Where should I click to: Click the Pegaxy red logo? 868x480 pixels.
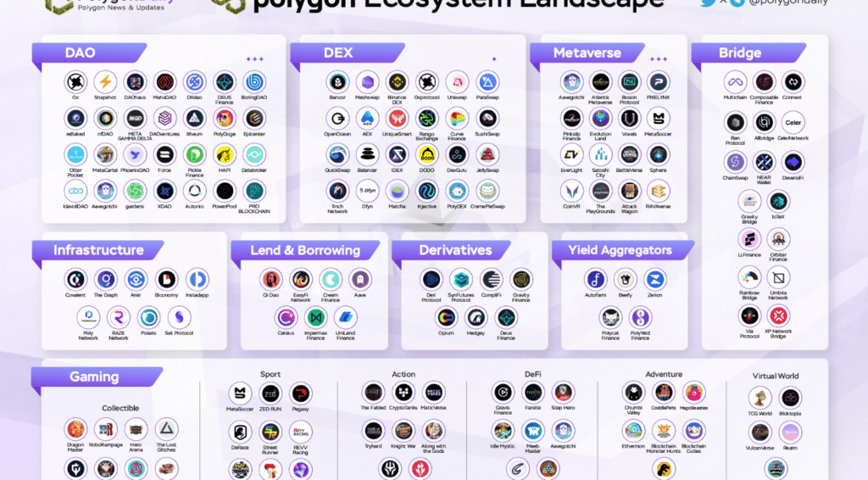click(x=300, y=393)
